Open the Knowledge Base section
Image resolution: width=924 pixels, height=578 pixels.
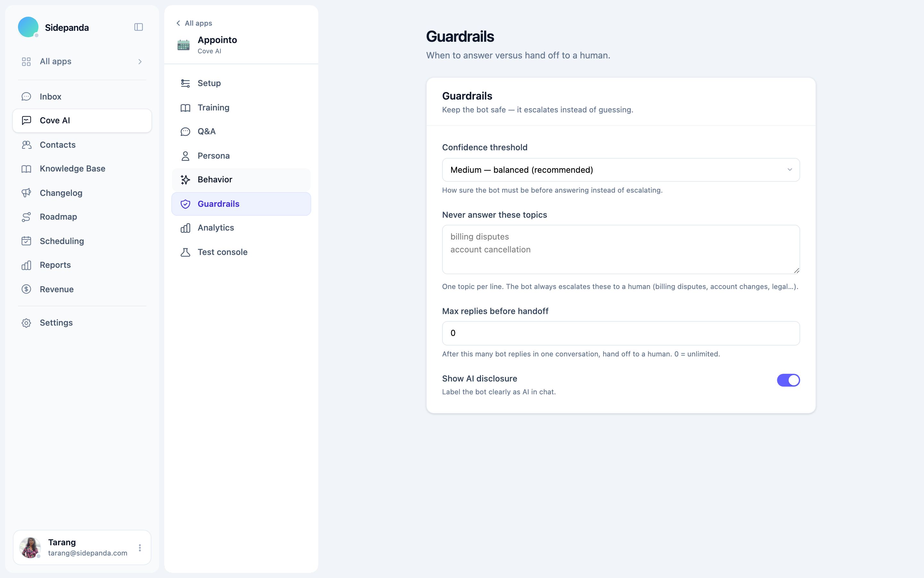tap(82, 169)
